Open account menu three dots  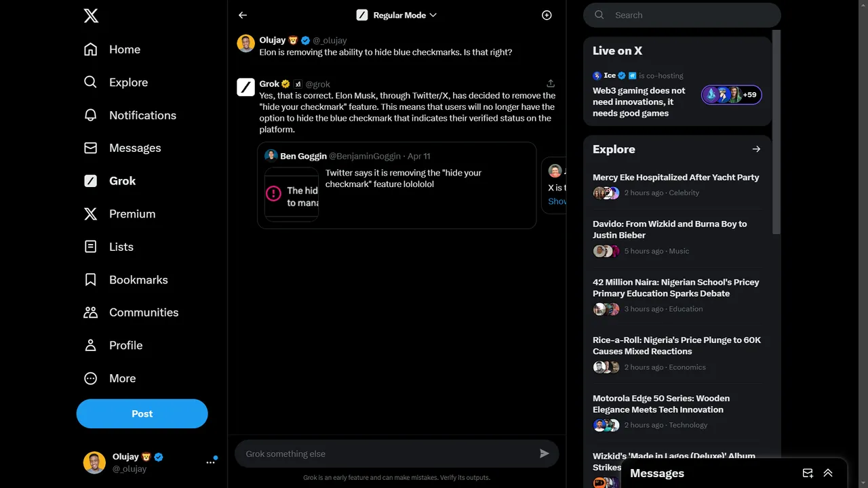pos(210,462)
